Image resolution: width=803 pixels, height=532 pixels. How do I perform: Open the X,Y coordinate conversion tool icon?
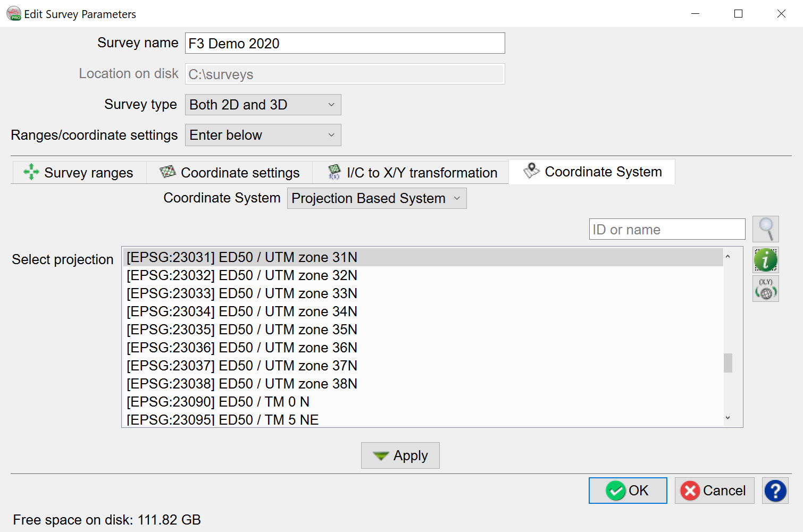(765, 289)
